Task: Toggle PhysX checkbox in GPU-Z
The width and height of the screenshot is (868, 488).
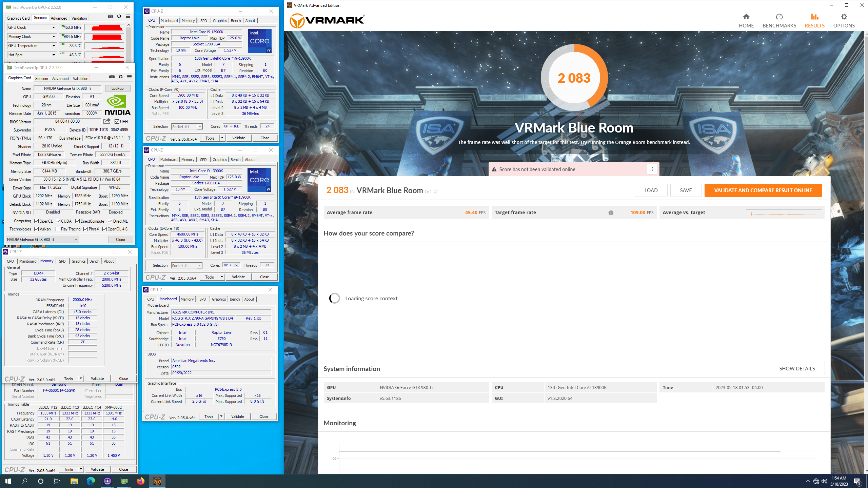Action: coord(85,229)
